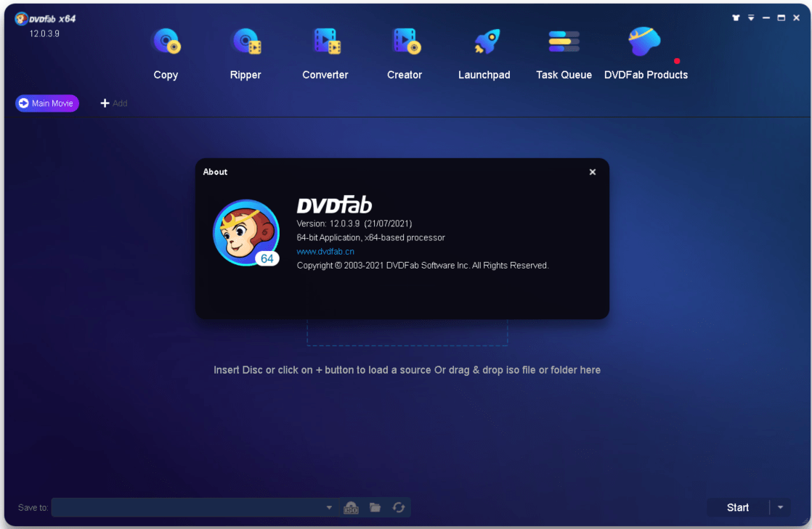Click the refresh icon beside Save to
Viewport: 812px width, 529px height.
pos(399,508)
